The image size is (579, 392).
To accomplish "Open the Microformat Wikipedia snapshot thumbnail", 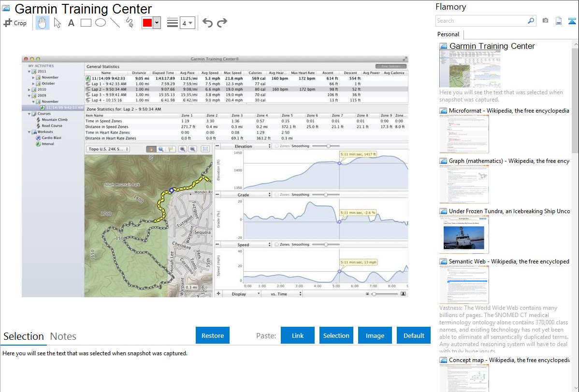I will click(464, 134).
